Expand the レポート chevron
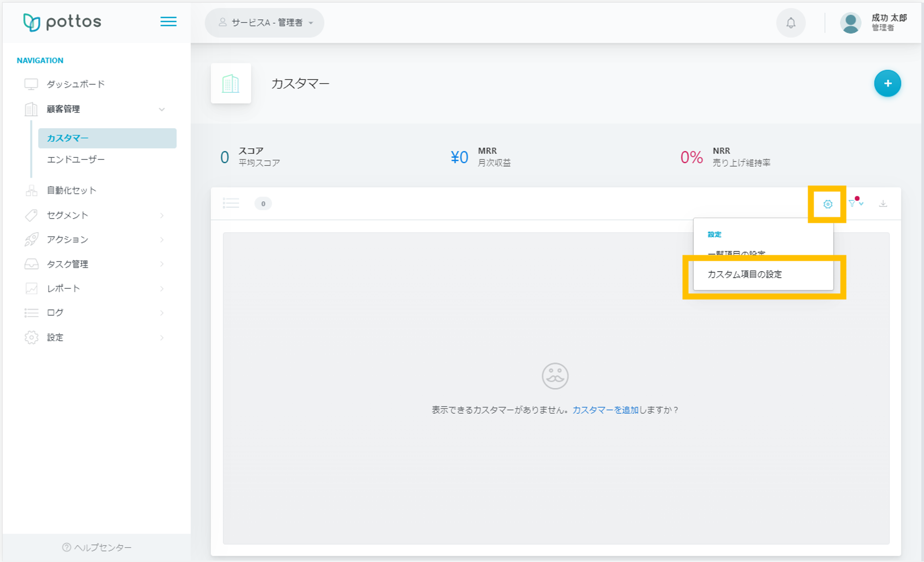The image size is (924, 562). click(162, 288)
